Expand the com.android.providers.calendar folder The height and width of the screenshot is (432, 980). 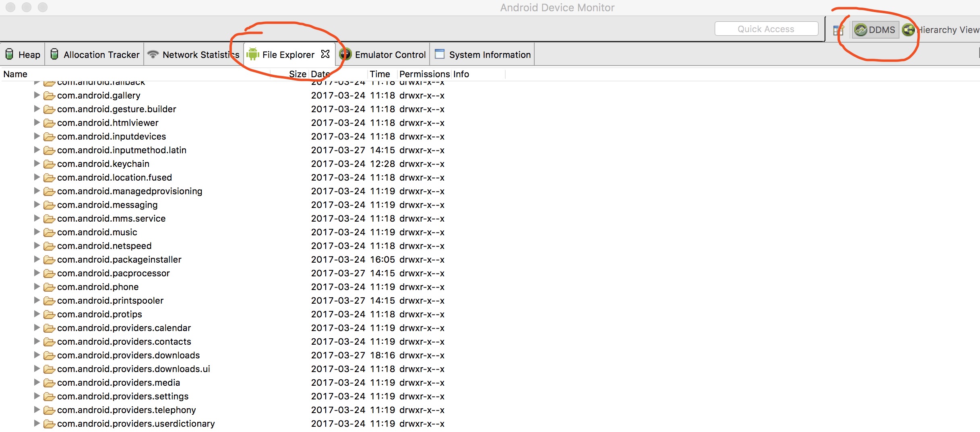click(37, 327)
